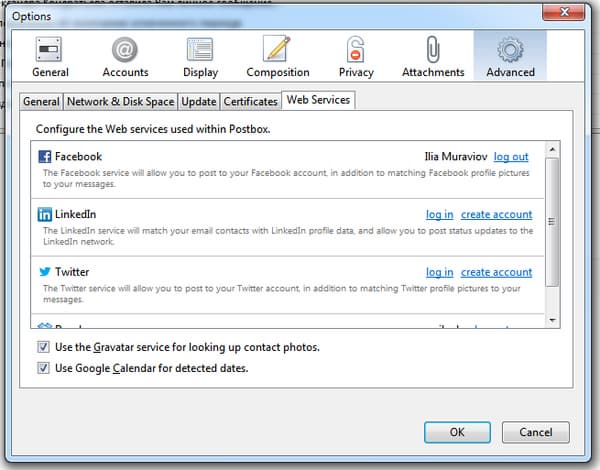Click the Twitter service title
The width and height of the screenshot is (600, 470).
[x=72, y=272]
